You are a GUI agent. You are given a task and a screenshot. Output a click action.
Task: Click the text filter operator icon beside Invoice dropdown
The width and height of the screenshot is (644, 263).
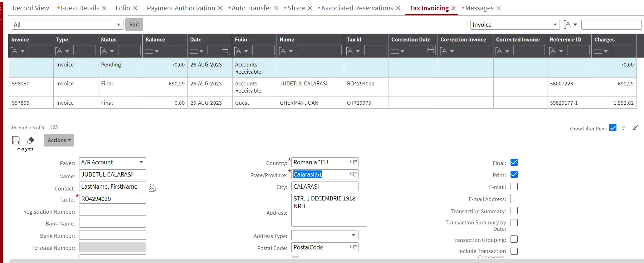pos(570,25)
